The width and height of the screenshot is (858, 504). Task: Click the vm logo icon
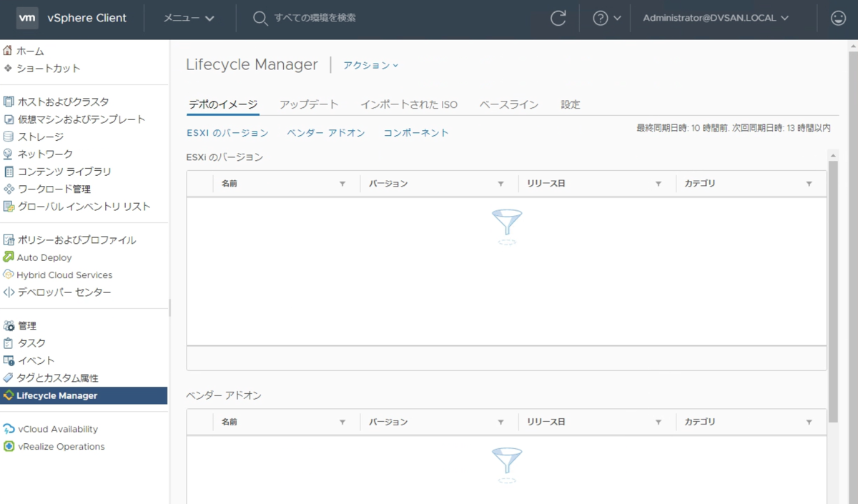click(x=27, y=18)
